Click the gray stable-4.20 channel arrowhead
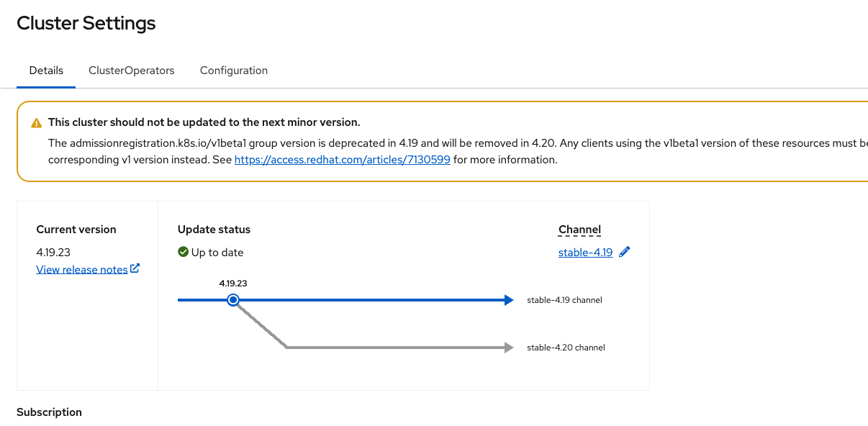The image size is (868, 426). 509,348
